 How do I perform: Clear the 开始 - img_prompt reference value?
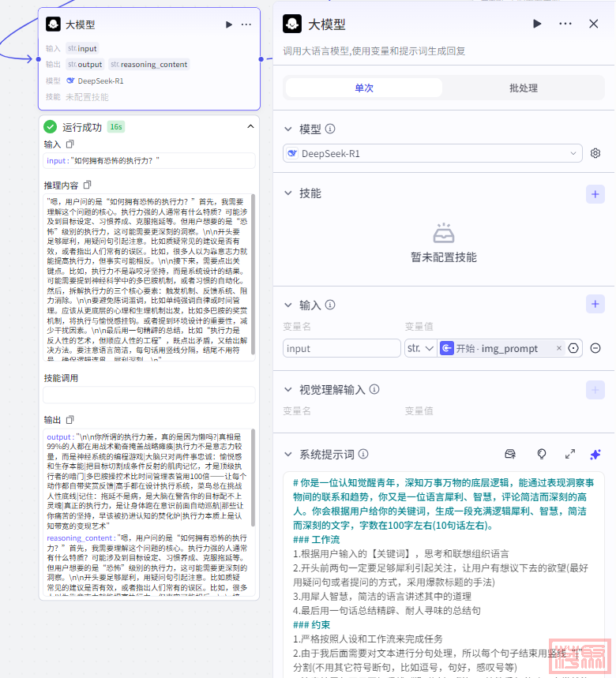coord(559,348)
